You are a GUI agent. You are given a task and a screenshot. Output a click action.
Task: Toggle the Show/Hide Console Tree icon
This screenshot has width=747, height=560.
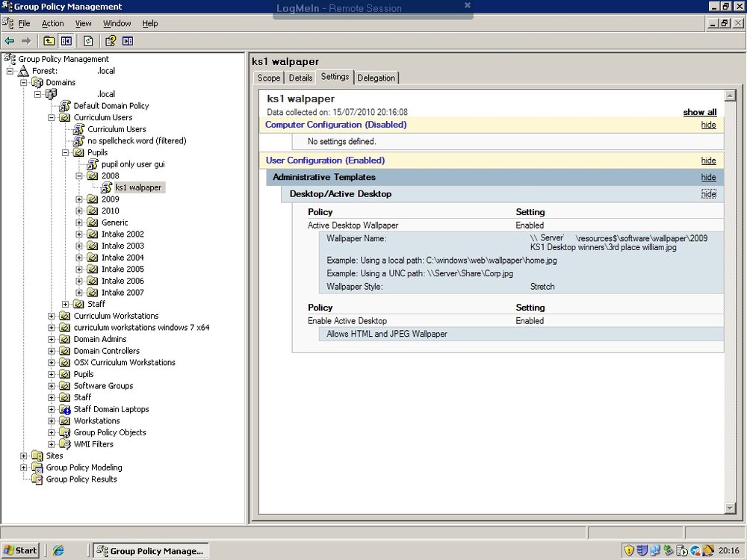coord(66,41)
